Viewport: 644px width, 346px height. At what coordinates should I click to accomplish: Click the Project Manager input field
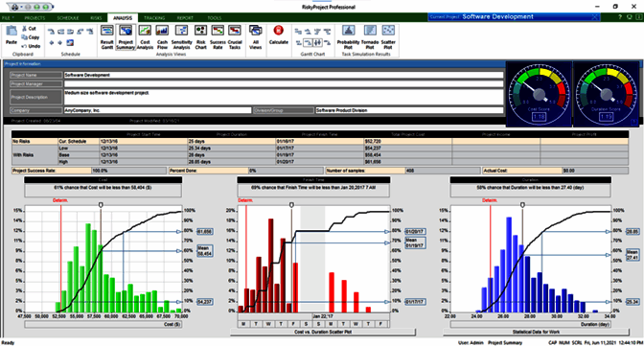(284, 83)
